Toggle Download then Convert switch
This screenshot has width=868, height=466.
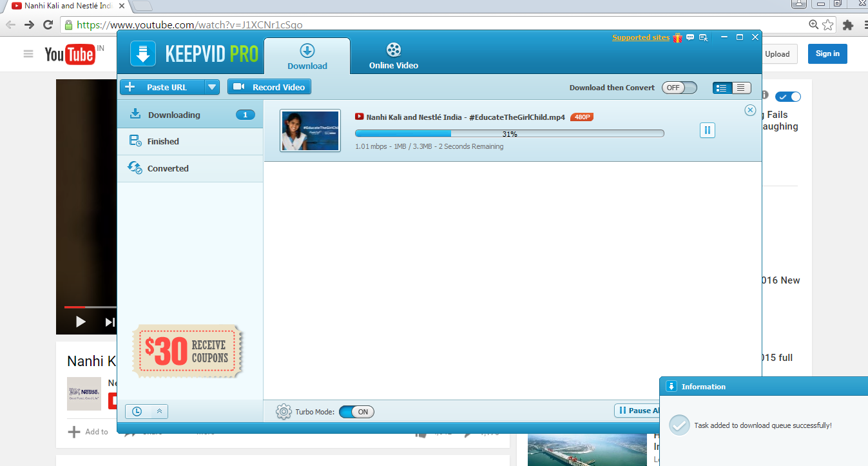(679, 88)
